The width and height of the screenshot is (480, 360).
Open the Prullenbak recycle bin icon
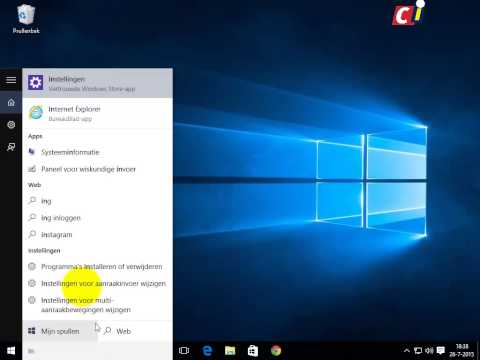click(26, 19)
